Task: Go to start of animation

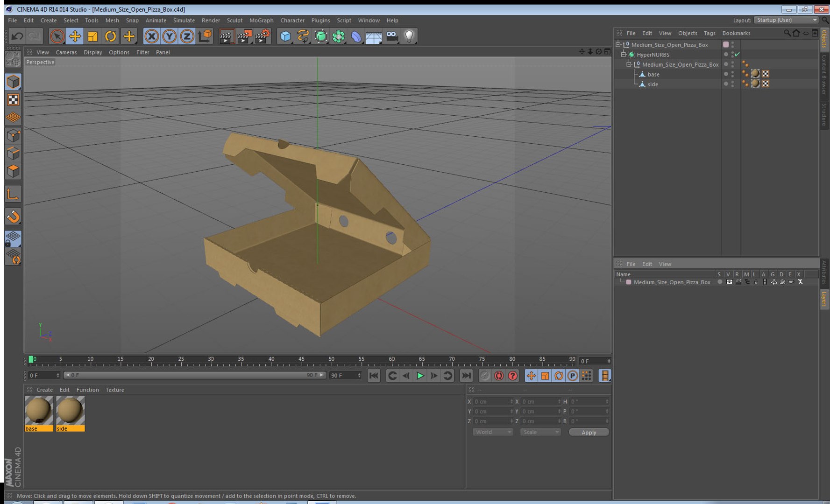Action: point(374,376)
